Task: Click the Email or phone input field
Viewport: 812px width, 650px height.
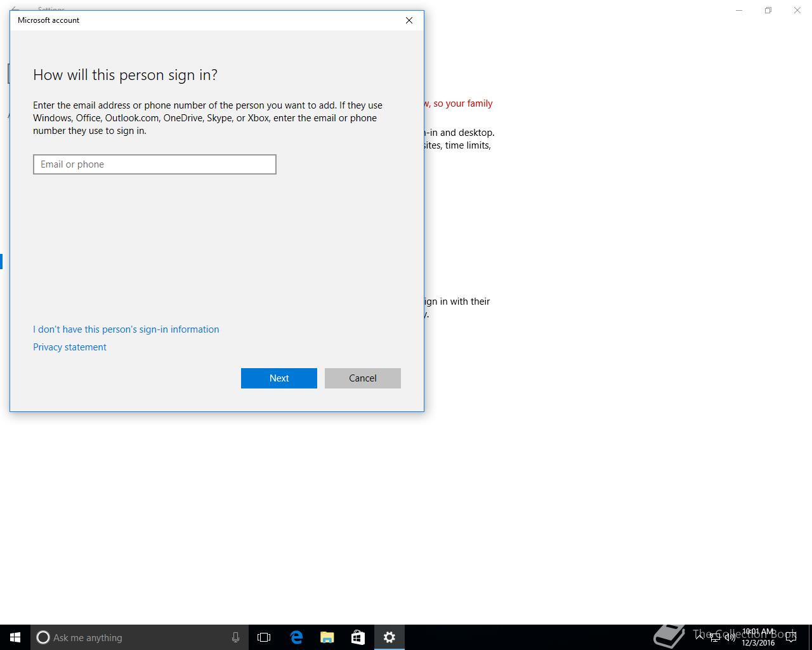Action: click(155, 164)
